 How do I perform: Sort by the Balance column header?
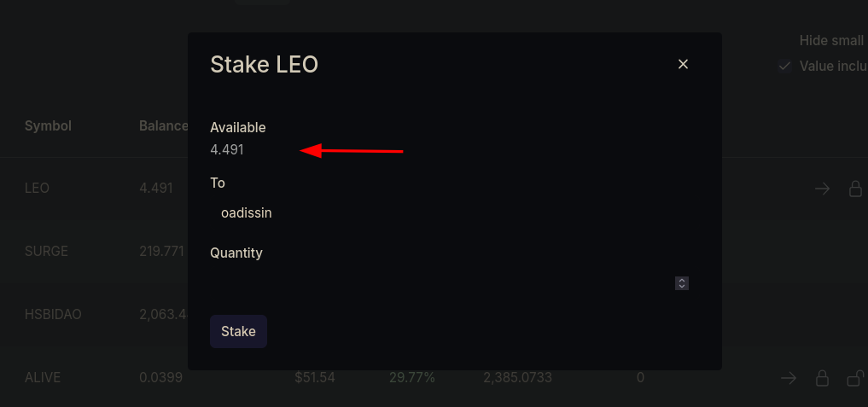(x=163, y=125)
